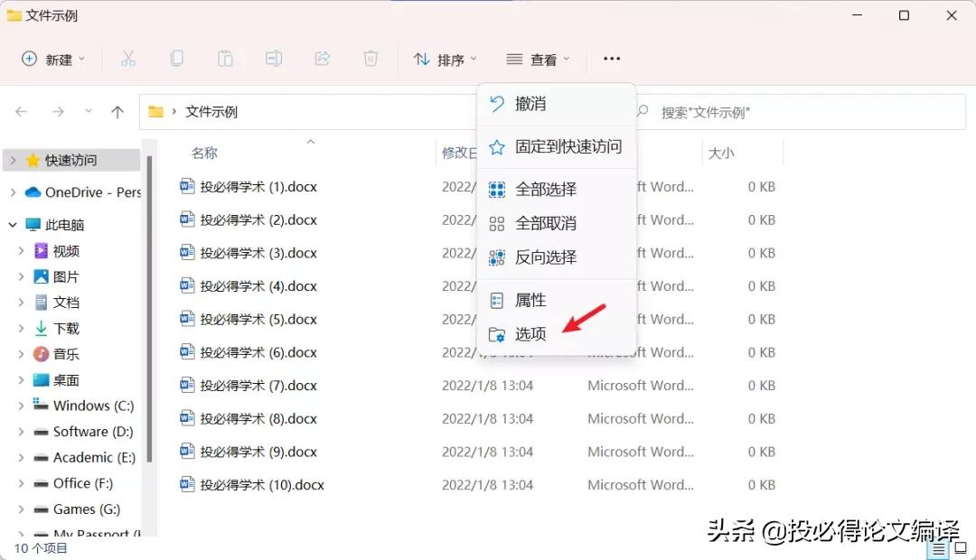
Task: Click the Word icon beside 投必得学术 (1).docx
Action: click(x=186, y=186)
